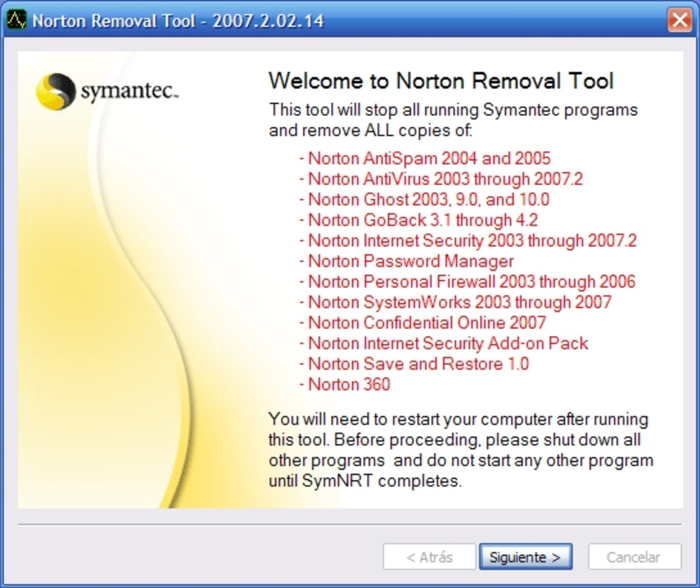Screen dimensions: 700x588
Task: Click the Norton Removal Tool title bar icon
Action: click(x=16, y=20)
